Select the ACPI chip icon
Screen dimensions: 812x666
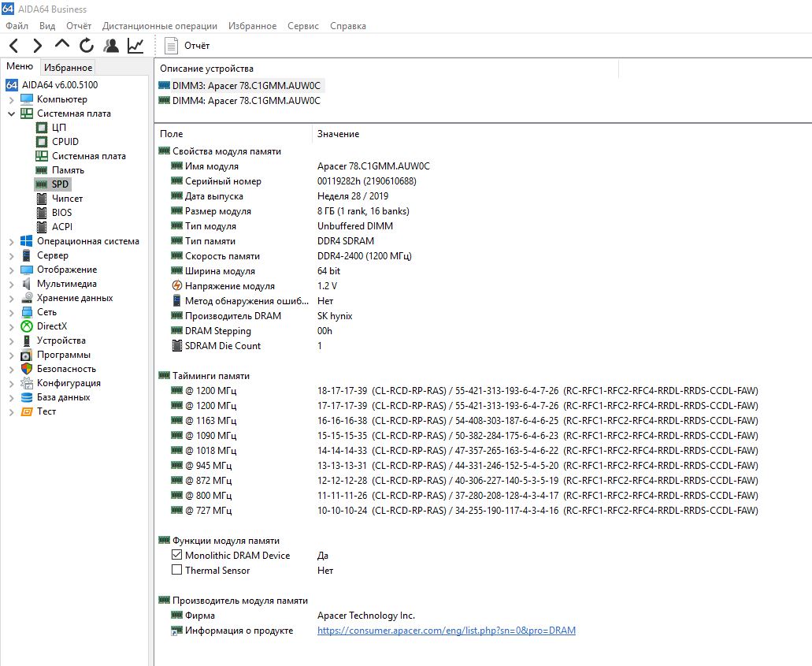[42, 226]
